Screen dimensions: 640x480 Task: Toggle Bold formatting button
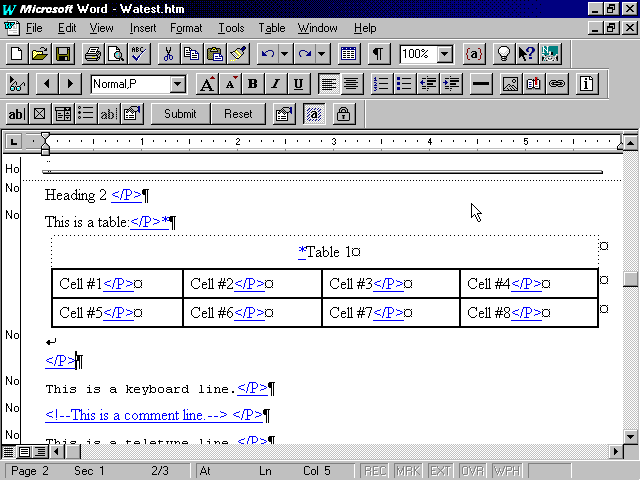(x=252, y=84)
